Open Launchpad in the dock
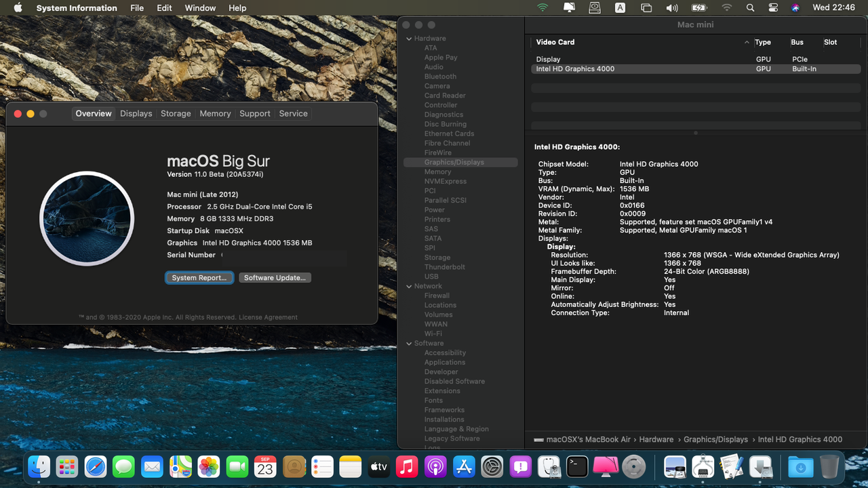 [67, 466]
